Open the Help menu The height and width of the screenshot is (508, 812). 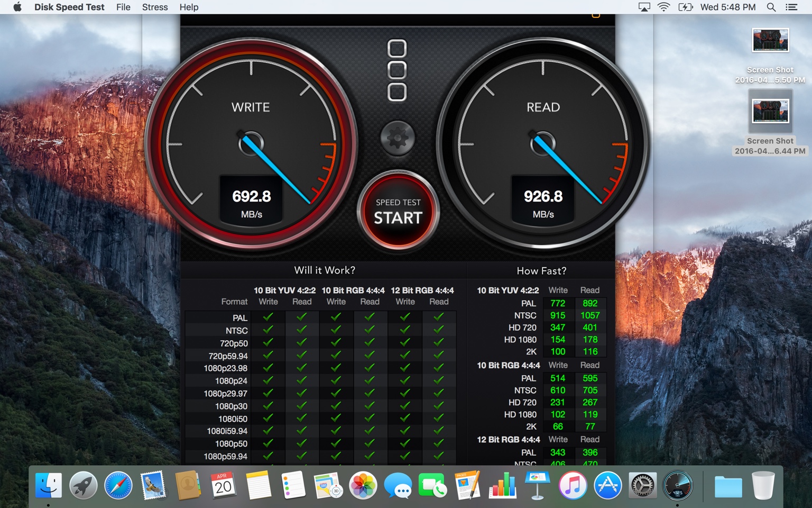(x=189, y=7)
